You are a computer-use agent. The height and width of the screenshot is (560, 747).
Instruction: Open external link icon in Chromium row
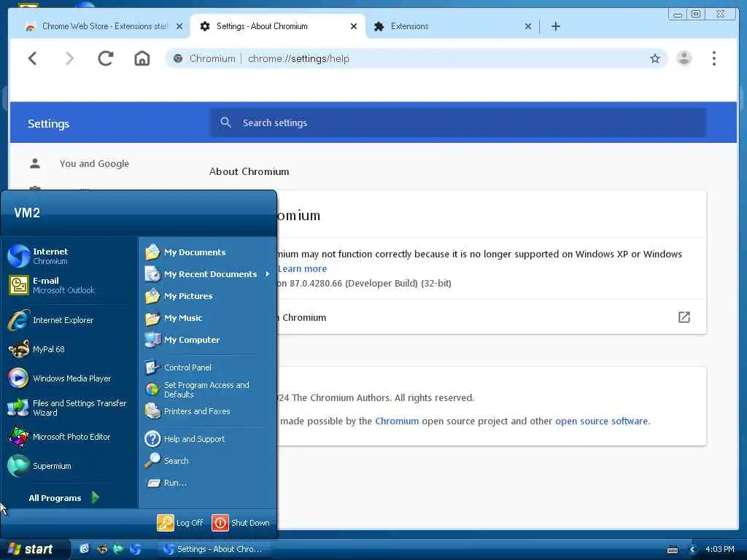[x=684, y=317]
